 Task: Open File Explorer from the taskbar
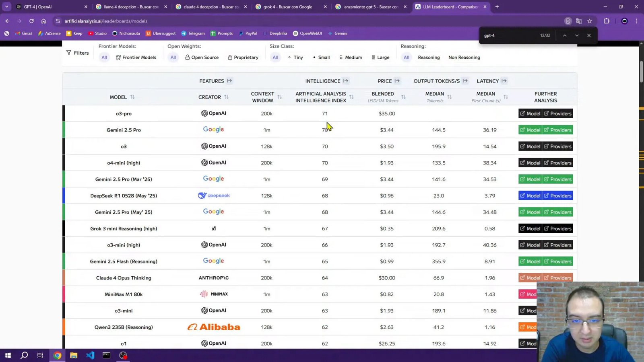coord(74,355)
